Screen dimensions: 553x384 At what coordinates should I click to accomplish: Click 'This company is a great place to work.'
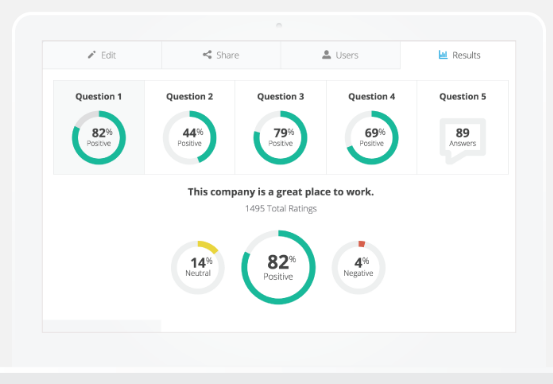pyautogui.click(x=281, y=192)
